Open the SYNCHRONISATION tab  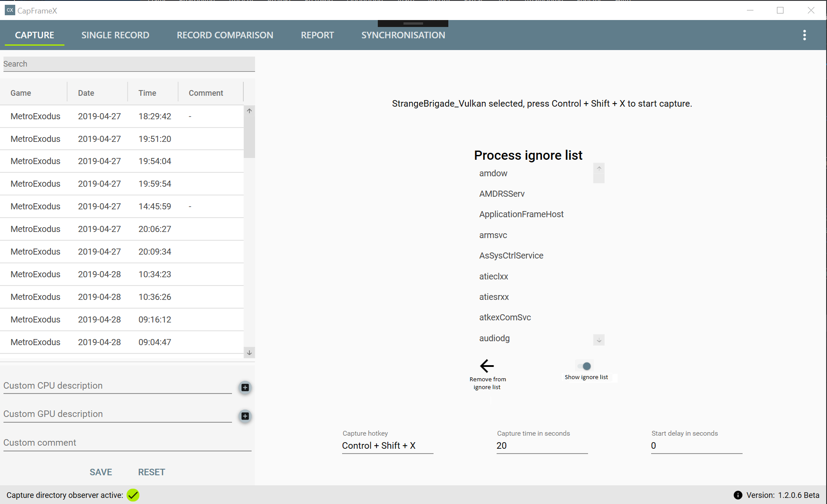click(403, 35)
